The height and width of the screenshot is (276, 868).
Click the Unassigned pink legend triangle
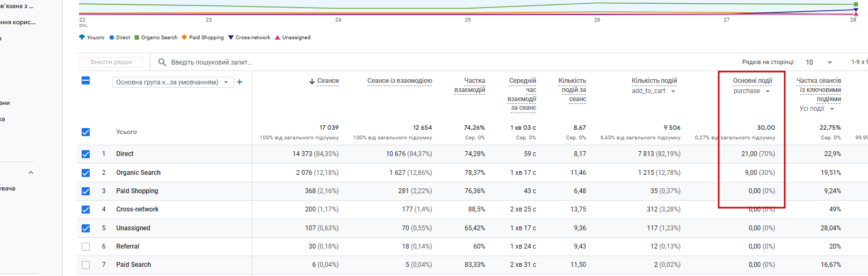click(278, 38)
